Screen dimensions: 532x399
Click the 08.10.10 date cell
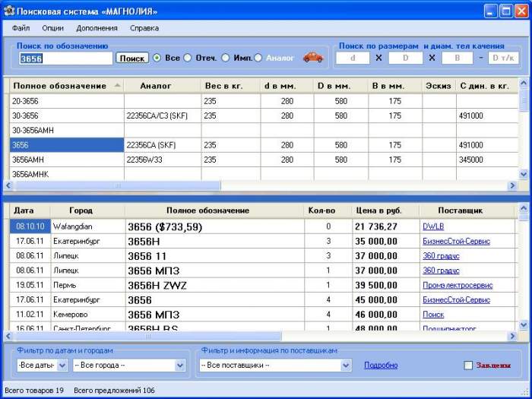(x=30, y=226)
